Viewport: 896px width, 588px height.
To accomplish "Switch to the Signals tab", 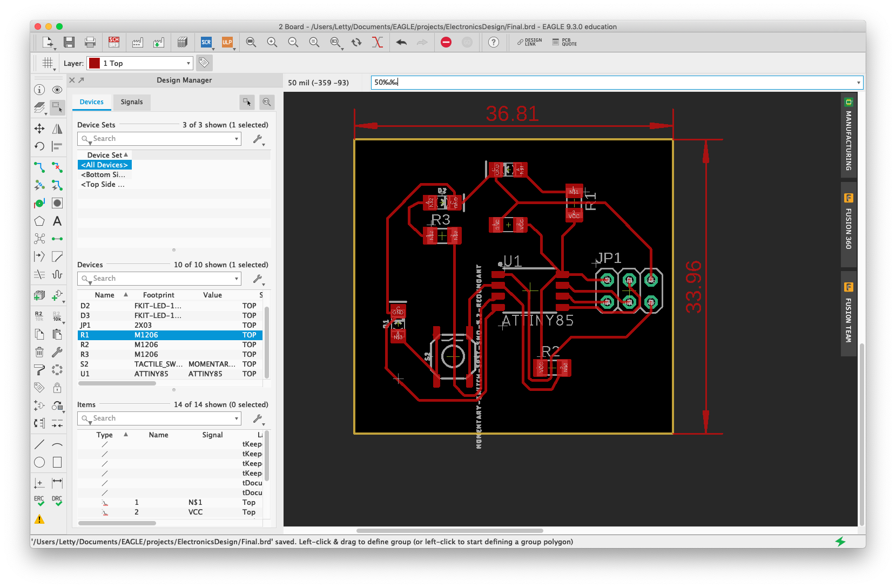I will coord(132,102).
